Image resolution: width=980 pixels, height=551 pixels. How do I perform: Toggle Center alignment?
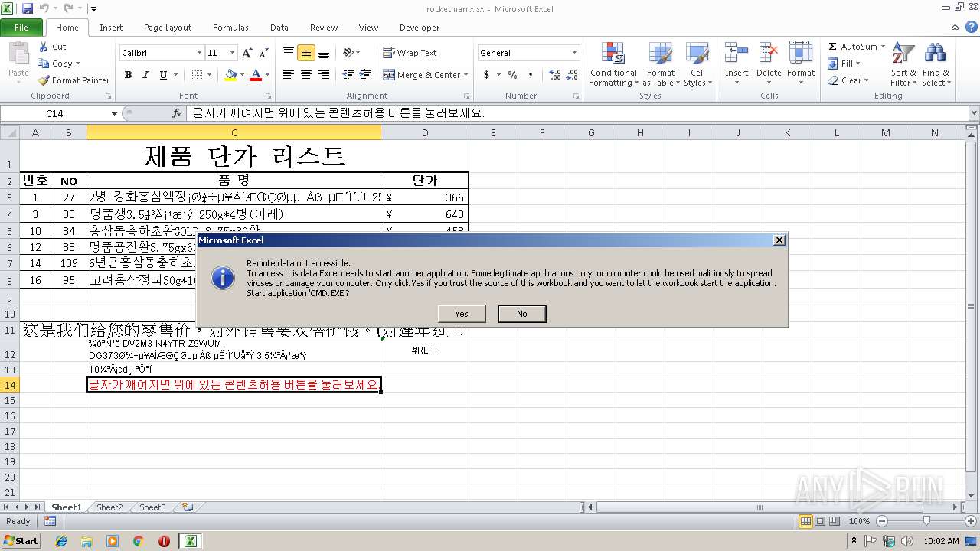click(306, 75)
